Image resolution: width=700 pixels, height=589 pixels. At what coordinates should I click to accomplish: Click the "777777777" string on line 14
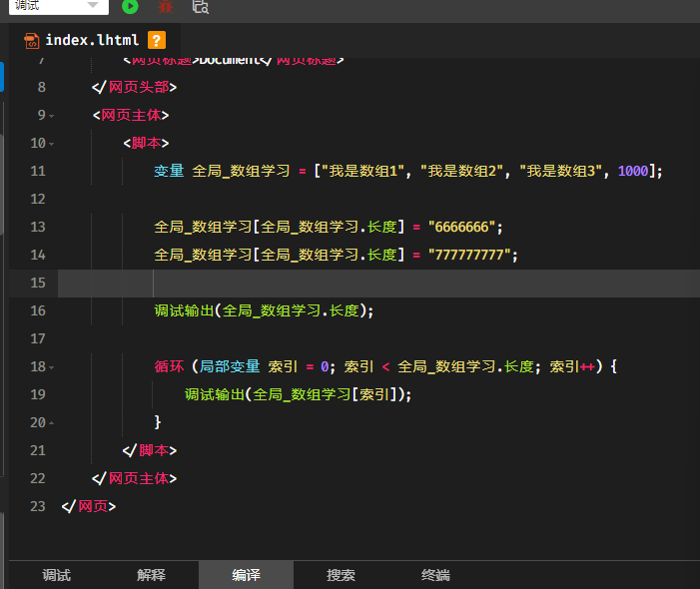click(469, 256)
